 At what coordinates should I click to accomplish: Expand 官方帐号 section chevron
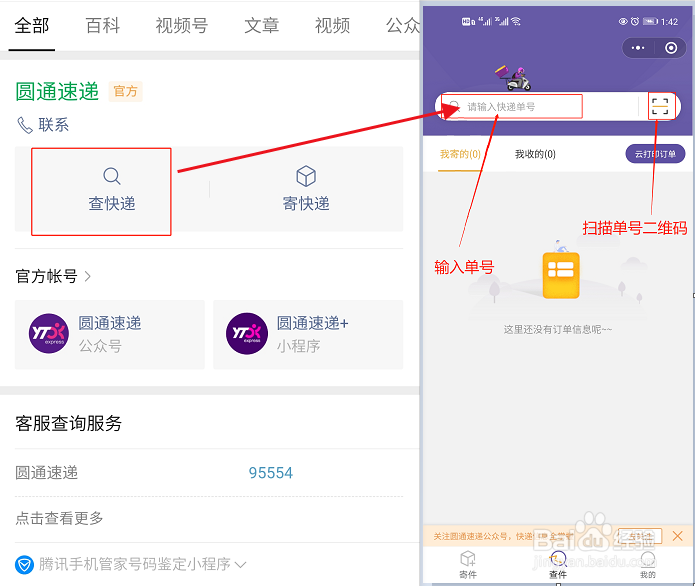point(87,277)
